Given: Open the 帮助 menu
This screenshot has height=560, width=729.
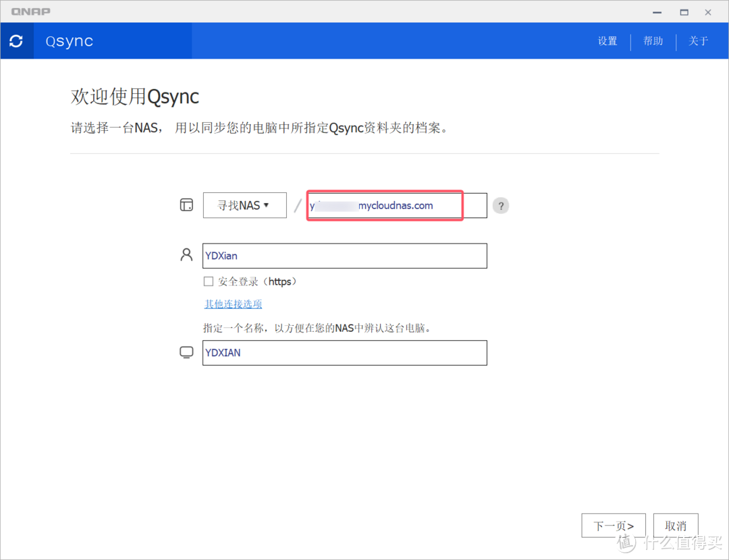Looking at the screenshot, I should 653,41.
